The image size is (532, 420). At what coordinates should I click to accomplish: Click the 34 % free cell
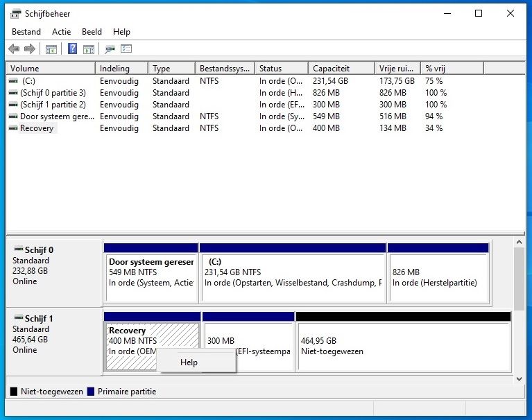click(434, 128)
